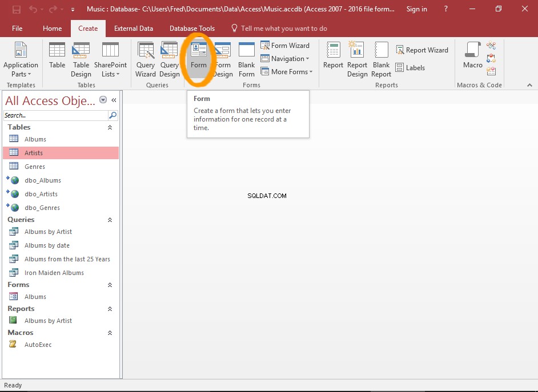Click the Labels button

[x=411, y=67]
